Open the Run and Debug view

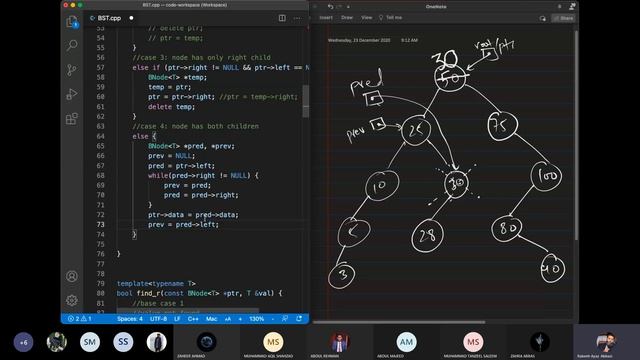(x=72, y=94)
